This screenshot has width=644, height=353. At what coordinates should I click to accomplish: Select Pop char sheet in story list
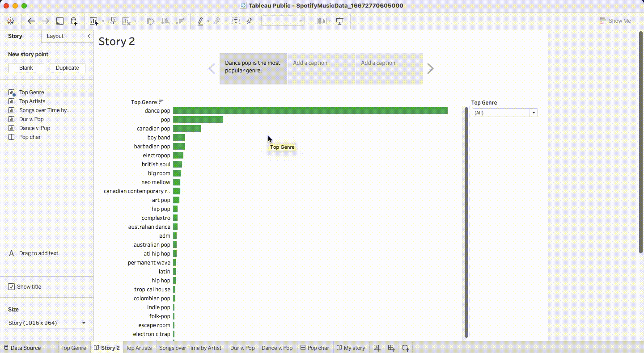click(30, 137)
